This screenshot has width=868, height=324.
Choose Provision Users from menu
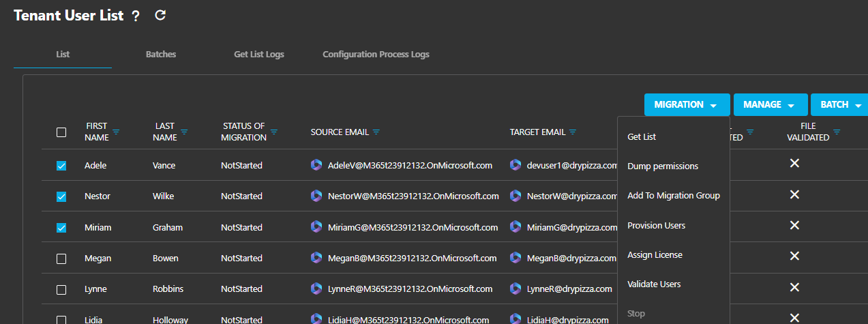pos(657,225)
